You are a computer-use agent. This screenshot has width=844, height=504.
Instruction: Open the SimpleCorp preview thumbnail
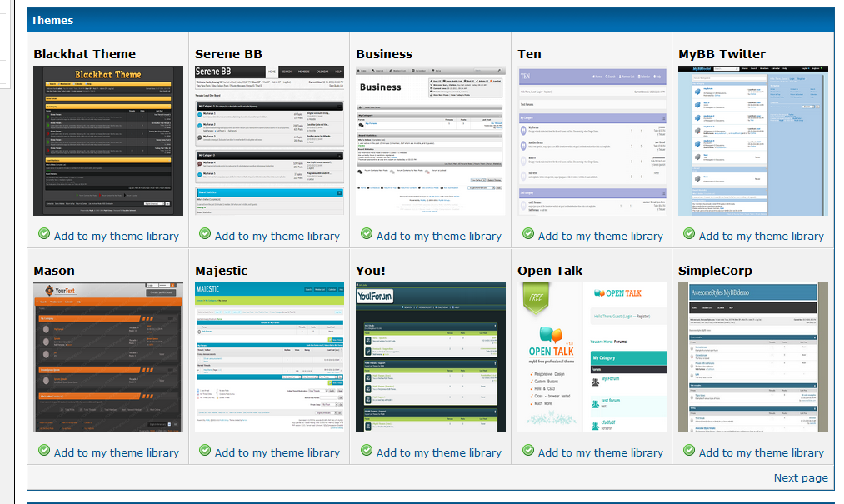click(x=753, y=357)
